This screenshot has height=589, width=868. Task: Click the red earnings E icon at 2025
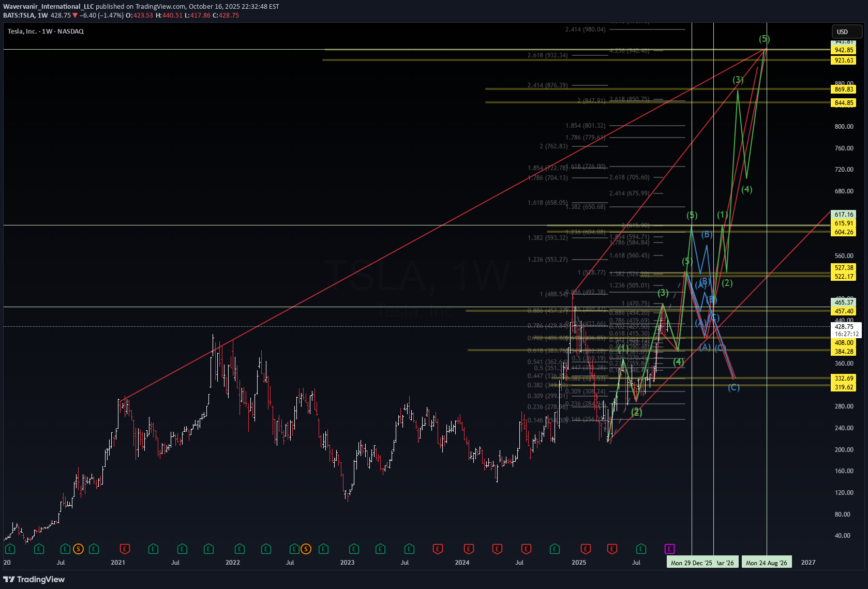click(x=586, y=549)
